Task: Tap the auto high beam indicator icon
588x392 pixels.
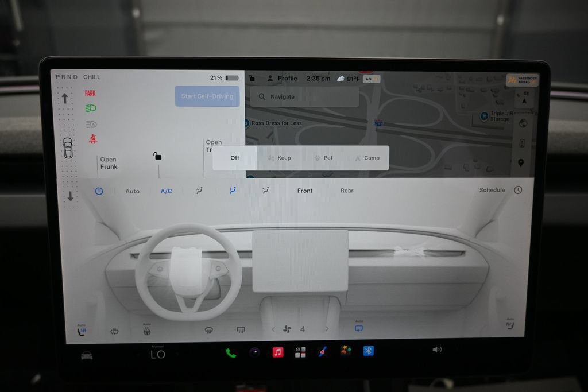Action: coord(91,124)
